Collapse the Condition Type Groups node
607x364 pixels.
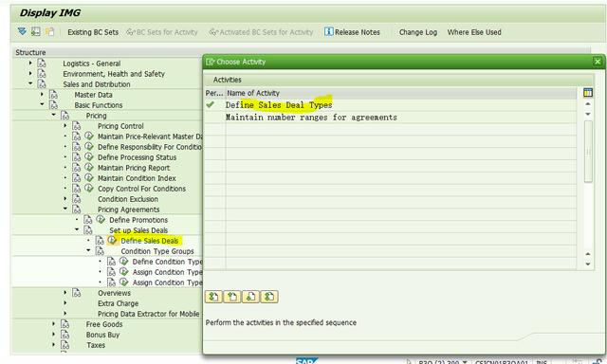click(x=88, y=250)
